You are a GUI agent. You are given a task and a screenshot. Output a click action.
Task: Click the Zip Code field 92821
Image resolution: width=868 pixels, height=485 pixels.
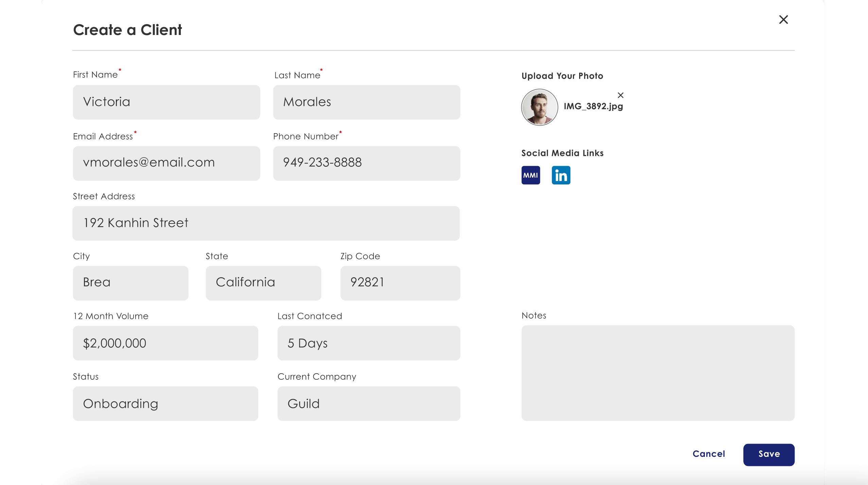pyautogui.click(x=400, y=283)
